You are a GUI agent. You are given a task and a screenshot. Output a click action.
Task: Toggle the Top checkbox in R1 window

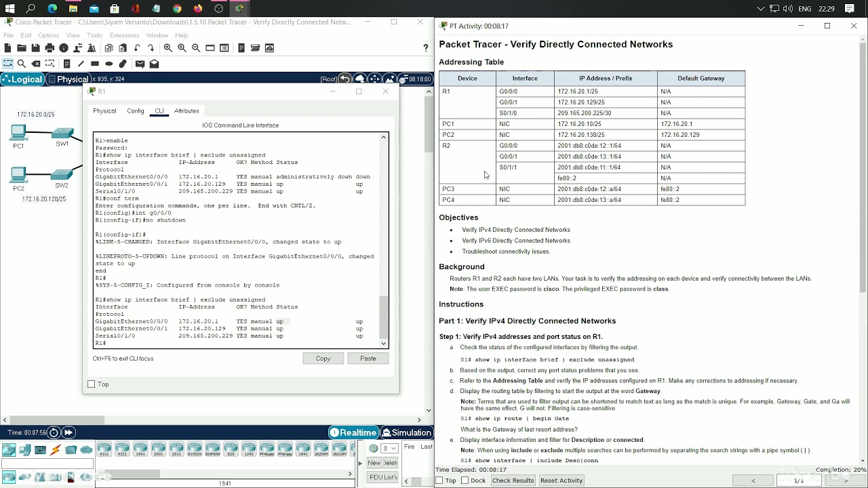click(92, 384)
